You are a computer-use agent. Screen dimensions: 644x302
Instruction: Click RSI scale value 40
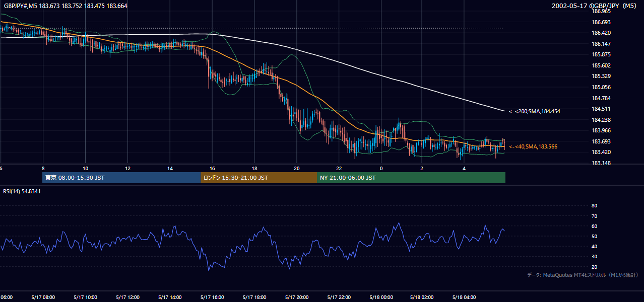594,247
